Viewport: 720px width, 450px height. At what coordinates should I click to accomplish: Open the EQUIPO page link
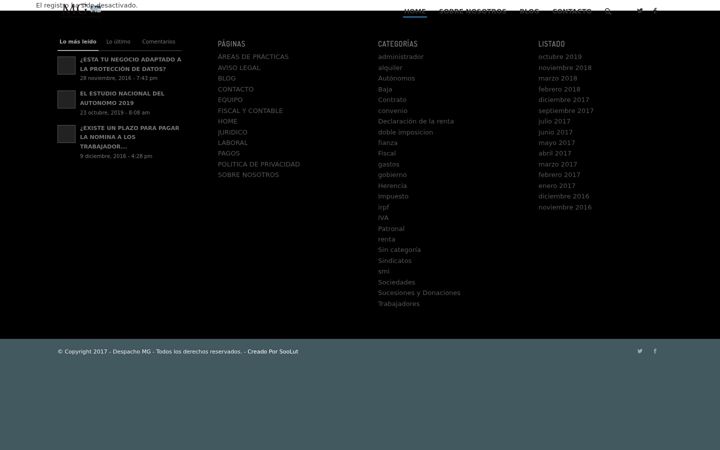tap(230, 100)
